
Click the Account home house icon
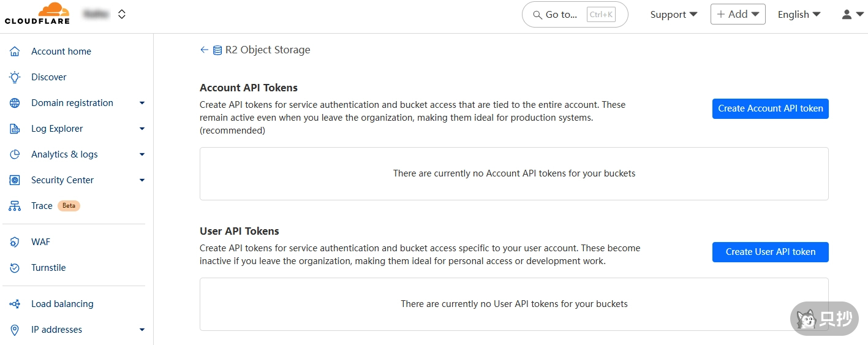pyautogui.click(x=15, y=51)
